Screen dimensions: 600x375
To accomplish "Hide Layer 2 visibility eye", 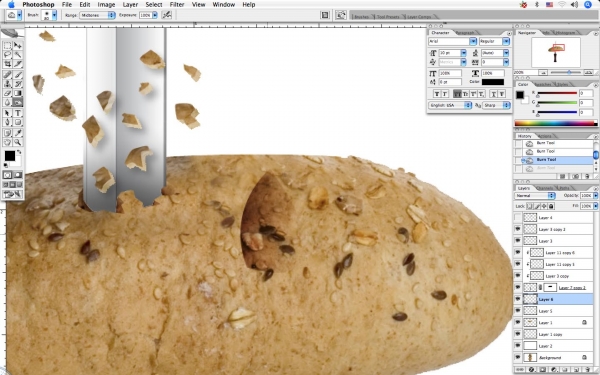I will 518,346.
